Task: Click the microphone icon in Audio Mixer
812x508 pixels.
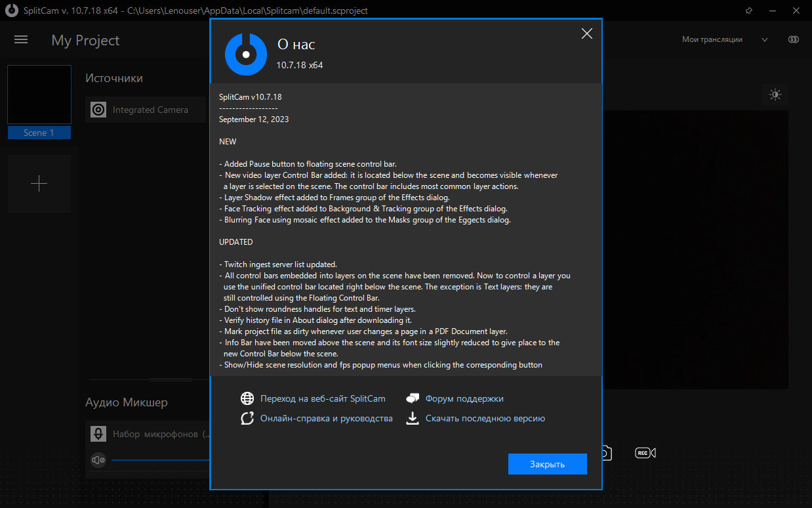Action: pyautogui.click(x=98, y=434)
